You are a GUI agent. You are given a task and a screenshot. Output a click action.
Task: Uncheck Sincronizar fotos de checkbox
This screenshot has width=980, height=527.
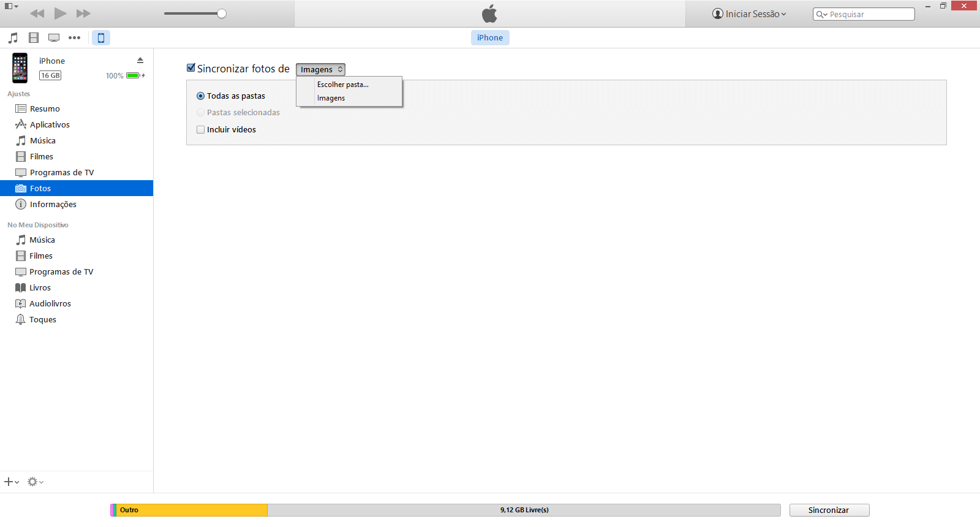pyautogui.click(x=191, y=68)
